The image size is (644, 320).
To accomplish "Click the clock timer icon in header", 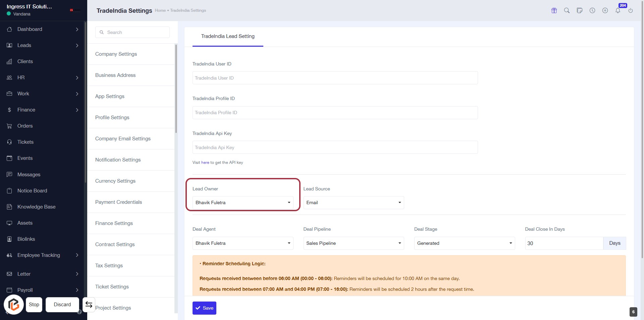I will point(592,10).
